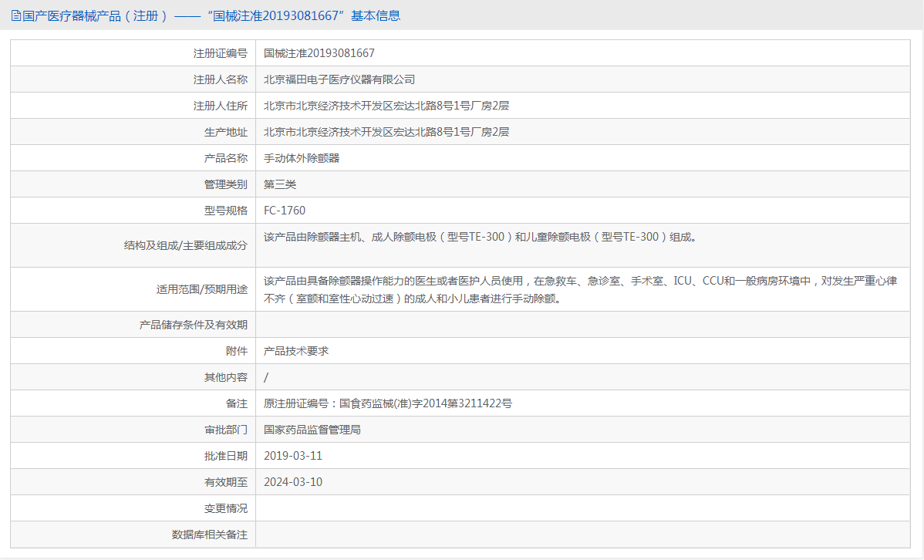Select the address value in 注册人住所 row
This screenshot has height=560, width=924.
386,106
